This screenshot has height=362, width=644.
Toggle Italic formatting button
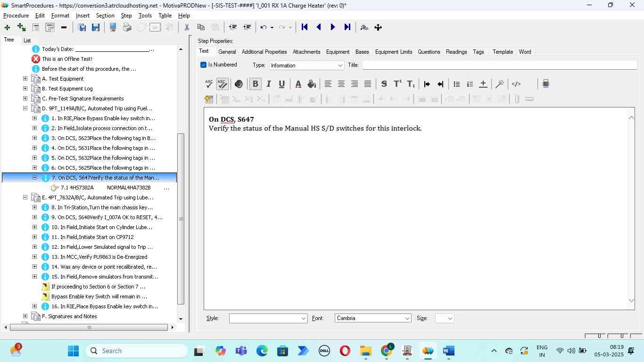point(268,84)
